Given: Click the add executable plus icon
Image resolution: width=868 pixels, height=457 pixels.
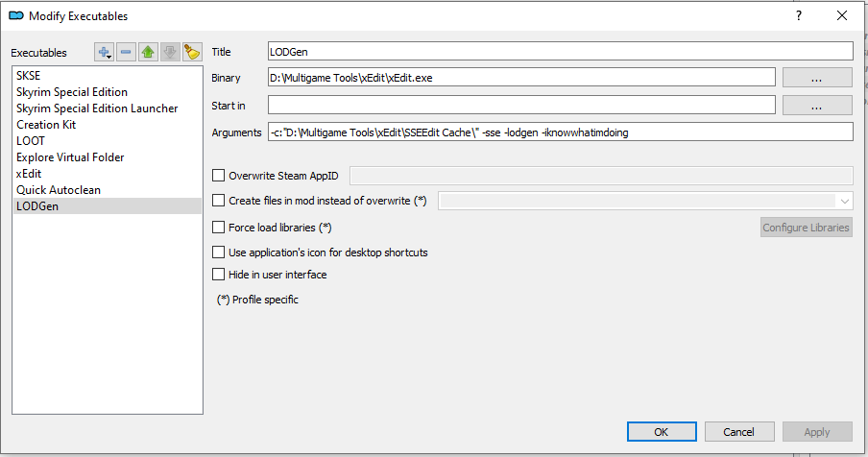Looking at the screenshot, I should (x=104, y=52).
